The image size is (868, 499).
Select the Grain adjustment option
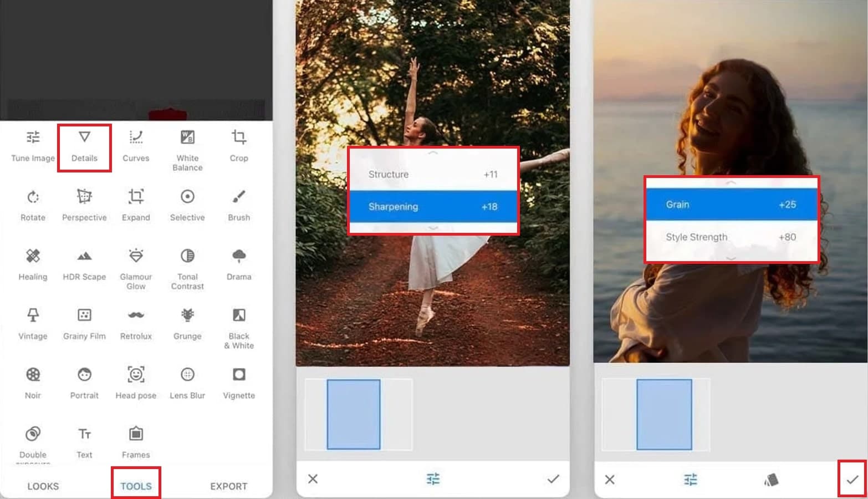pos(731,205)
